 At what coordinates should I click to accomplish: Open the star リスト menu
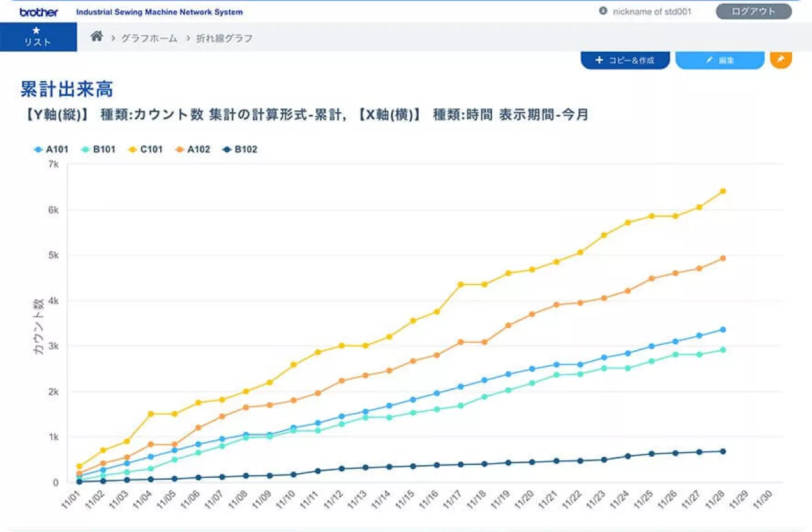[38, 37]
